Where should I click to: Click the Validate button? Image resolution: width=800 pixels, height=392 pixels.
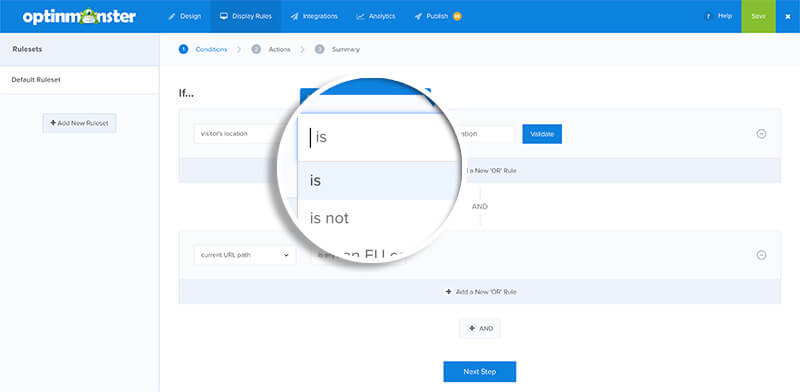542,134
